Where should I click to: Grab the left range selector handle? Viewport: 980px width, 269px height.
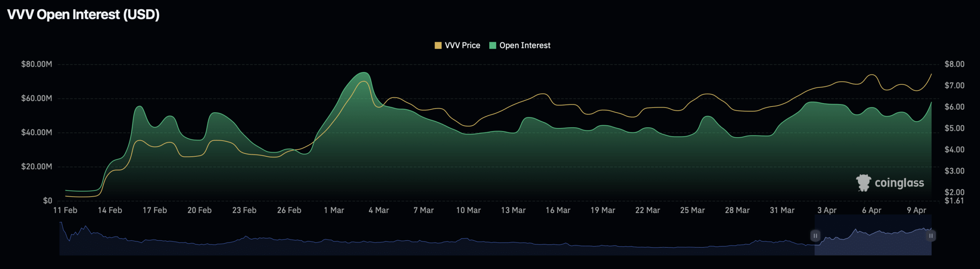(815, 236)
